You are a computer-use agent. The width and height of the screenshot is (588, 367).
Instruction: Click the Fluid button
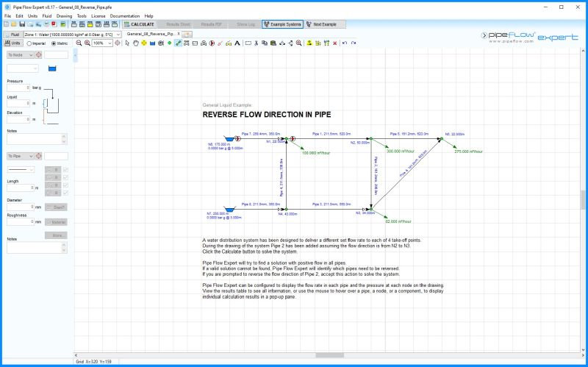(12, 34)
